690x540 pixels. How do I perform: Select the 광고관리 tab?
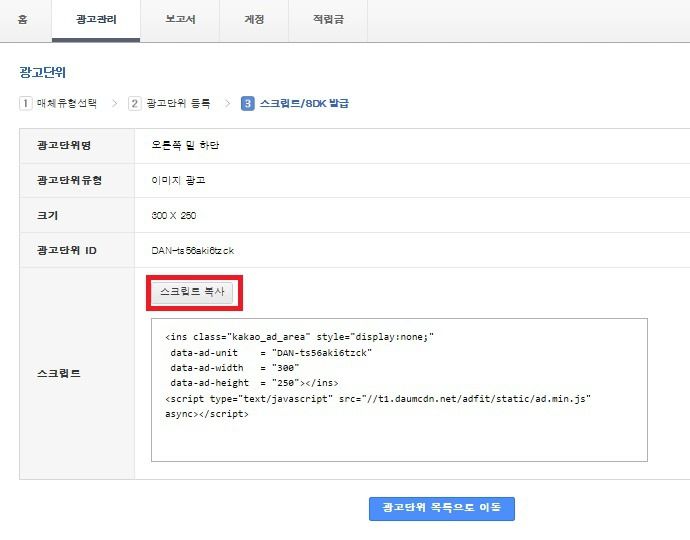[96, 20]
